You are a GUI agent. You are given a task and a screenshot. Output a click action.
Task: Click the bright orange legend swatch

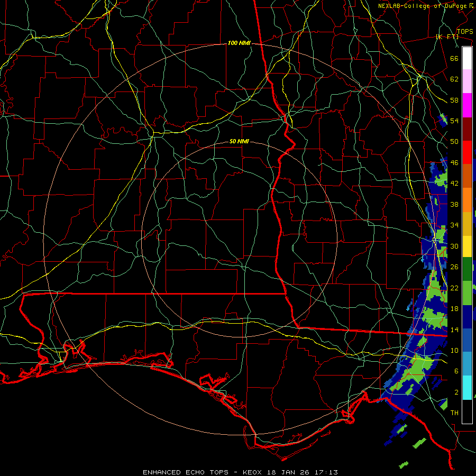click(467, 200)
